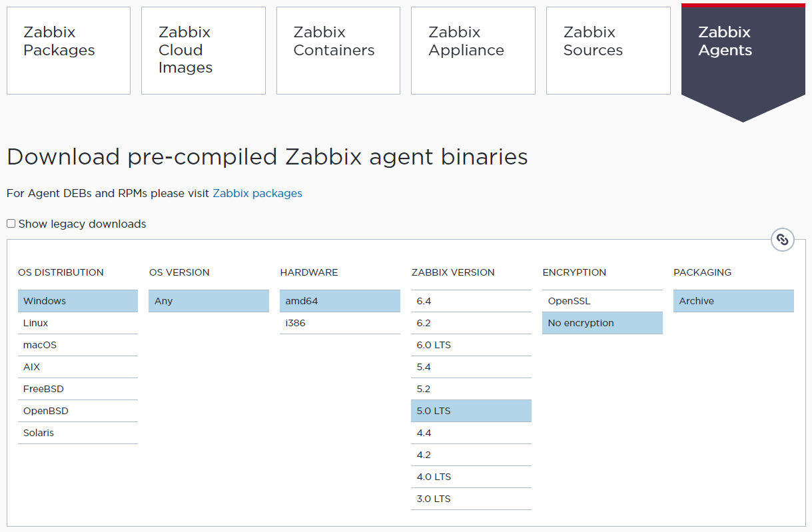Open the Zabbix Cloud Images tab
Image resolution: width=812 pixels, height=532 pixels.
[x=203, y=50]
